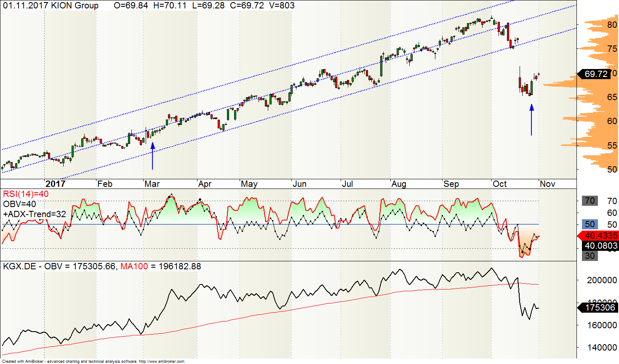The width and height of the screenshot is (619, 364).
Task: Click the 'OBV=40' indicator label
Action: (x=19, y=204)
